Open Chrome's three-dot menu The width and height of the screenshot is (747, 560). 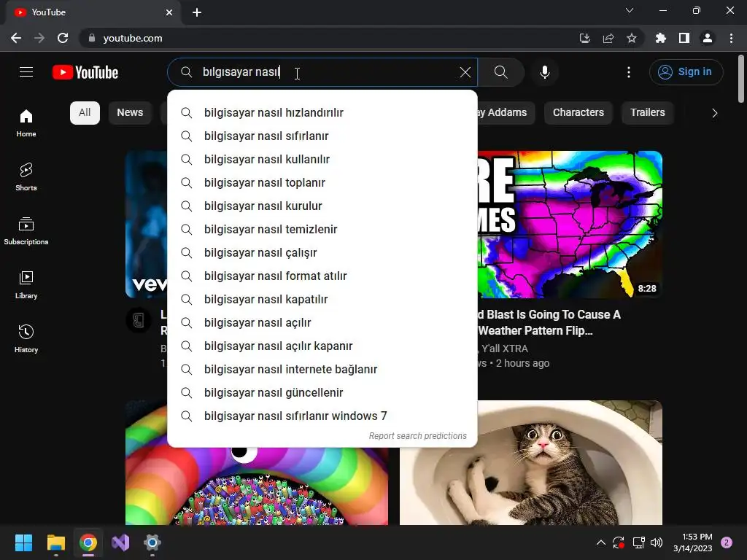point(731,38)
